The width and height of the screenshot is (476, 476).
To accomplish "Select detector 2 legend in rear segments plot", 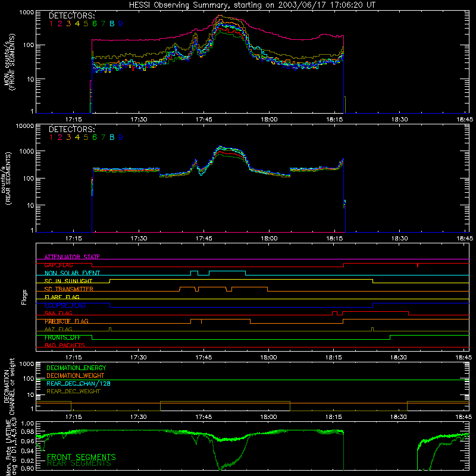I will coord(60,137).
